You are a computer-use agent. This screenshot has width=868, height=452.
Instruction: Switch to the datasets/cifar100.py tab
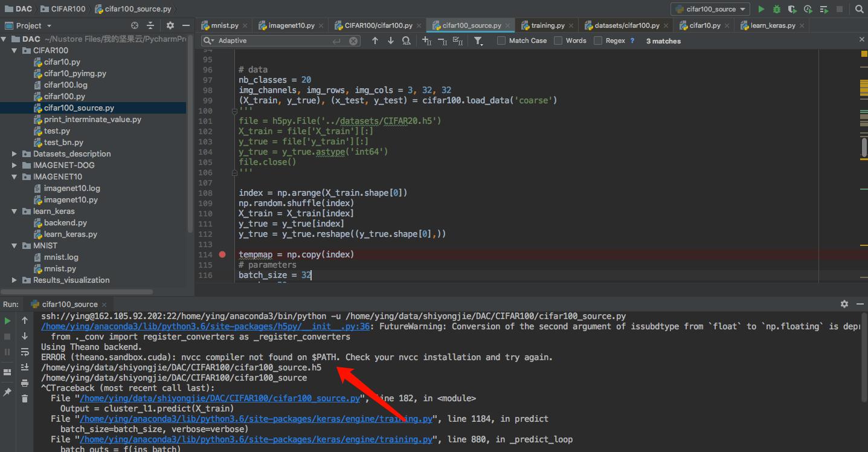point(627,25)
